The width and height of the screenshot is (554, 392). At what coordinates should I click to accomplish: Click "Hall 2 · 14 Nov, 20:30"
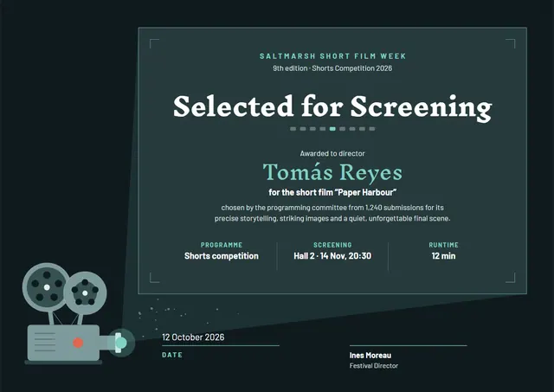coord(332,256)
